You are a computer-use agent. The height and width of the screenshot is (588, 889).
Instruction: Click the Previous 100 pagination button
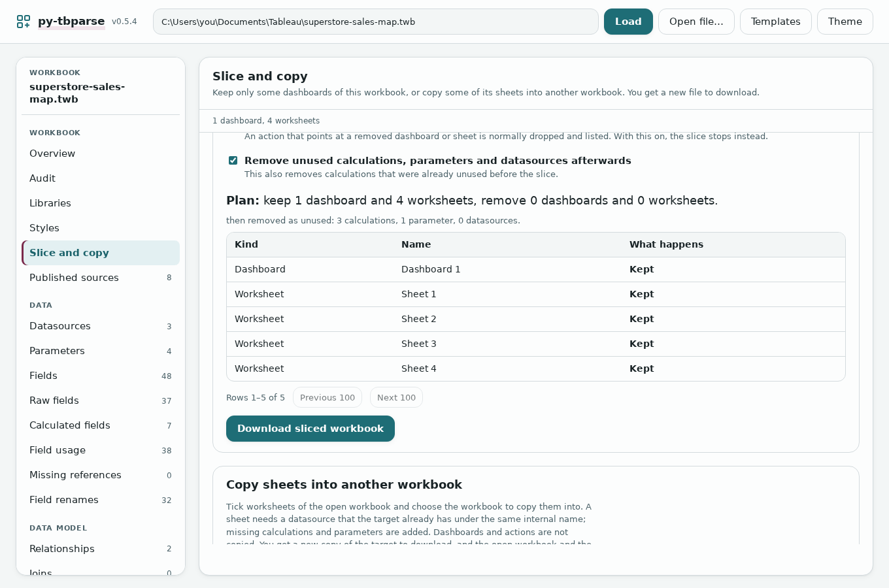pos(327,397)
